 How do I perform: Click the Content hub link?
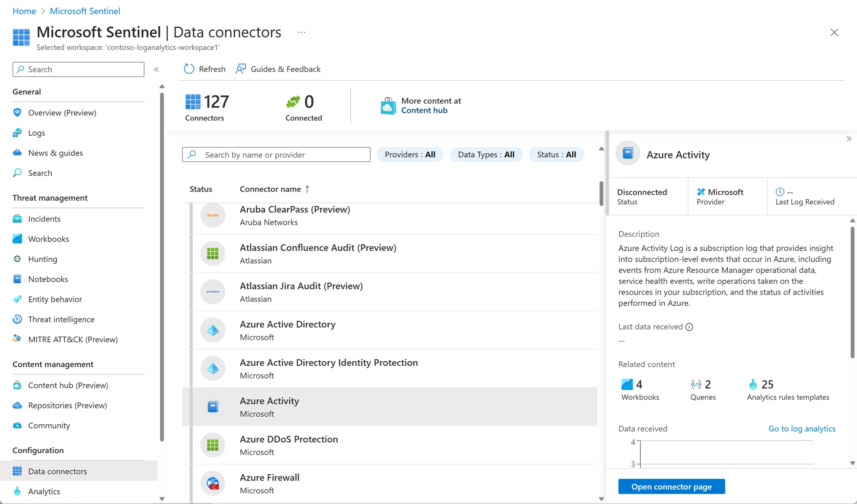[x=424, y=110]
